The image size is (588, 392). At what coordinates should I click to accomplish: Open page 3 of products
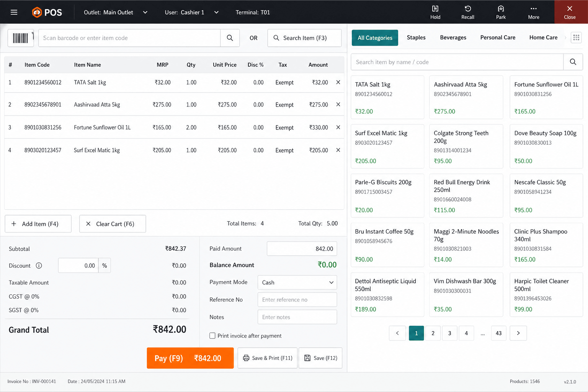point(449,333)
